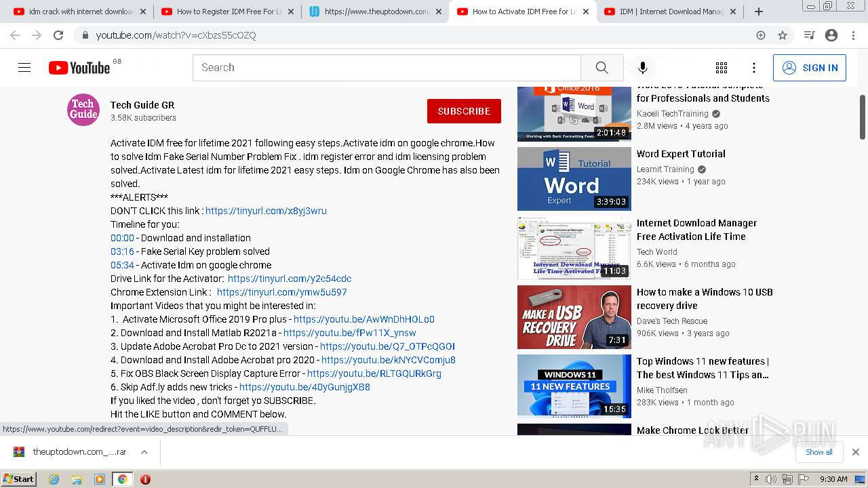Open a new browser tab
This screenshot has width=868, height=488.
pos(759,12)
